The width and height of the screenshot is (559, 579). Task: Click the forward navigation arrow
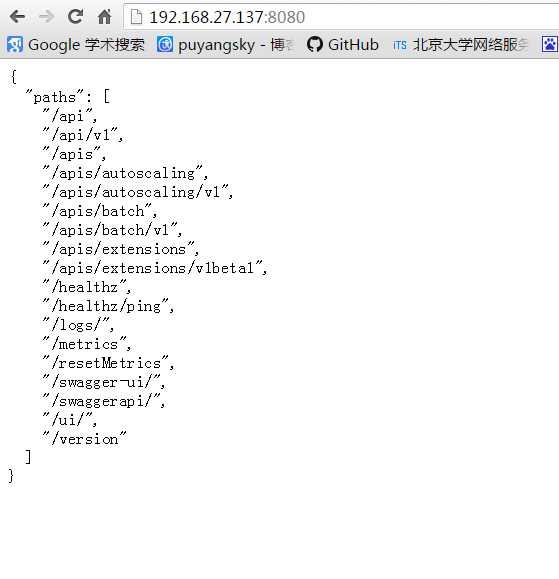(x=47, y=17)
